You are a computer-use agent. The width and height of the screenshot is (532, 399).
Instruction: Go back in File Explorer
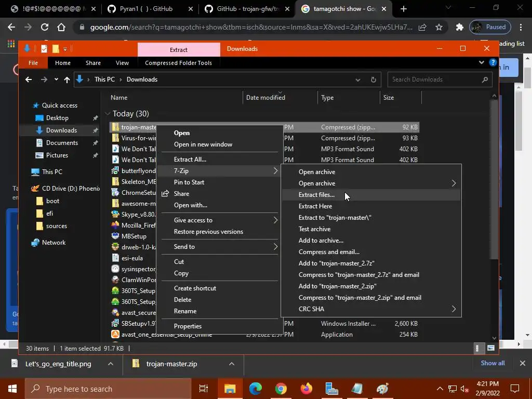pos(29,79)
